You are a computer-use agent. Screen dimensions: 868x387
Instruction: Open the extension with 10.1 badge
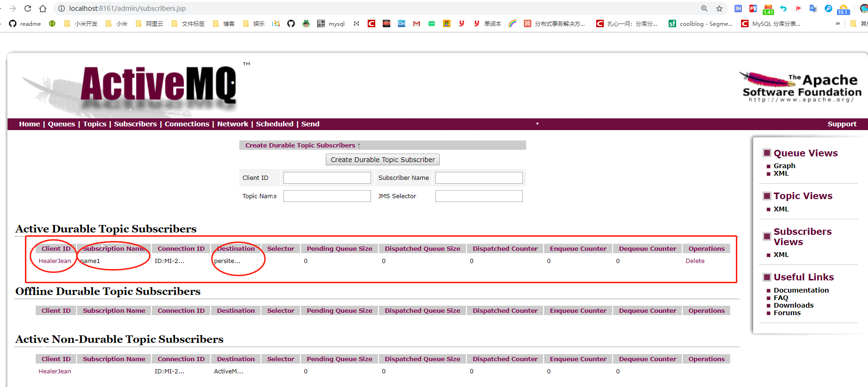pos(844,9)
